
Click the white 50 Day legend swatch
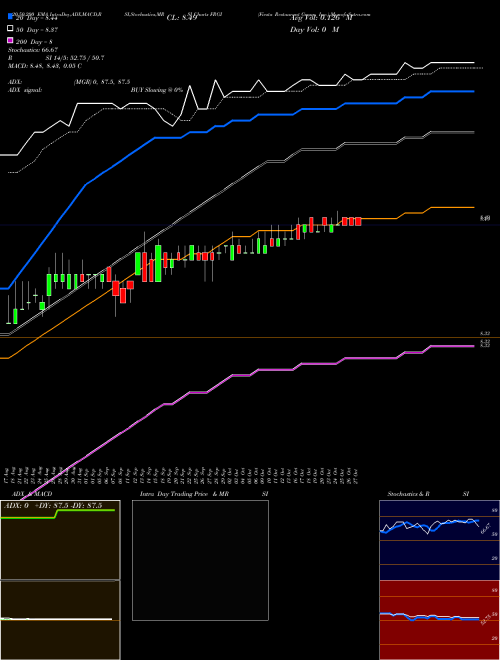[x=11, y=29]
